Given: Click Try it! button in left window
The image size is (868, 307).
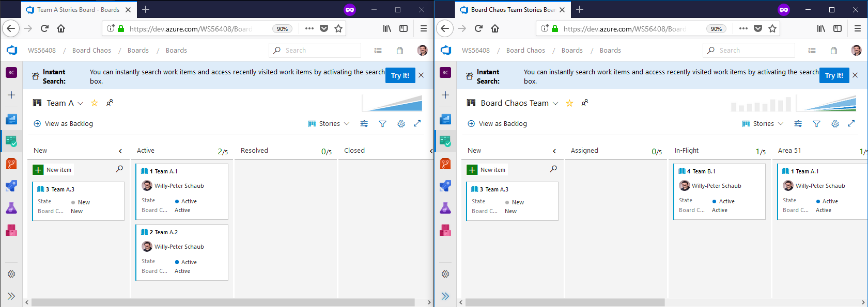Looking at the screenshot, I should coord(400,75).
